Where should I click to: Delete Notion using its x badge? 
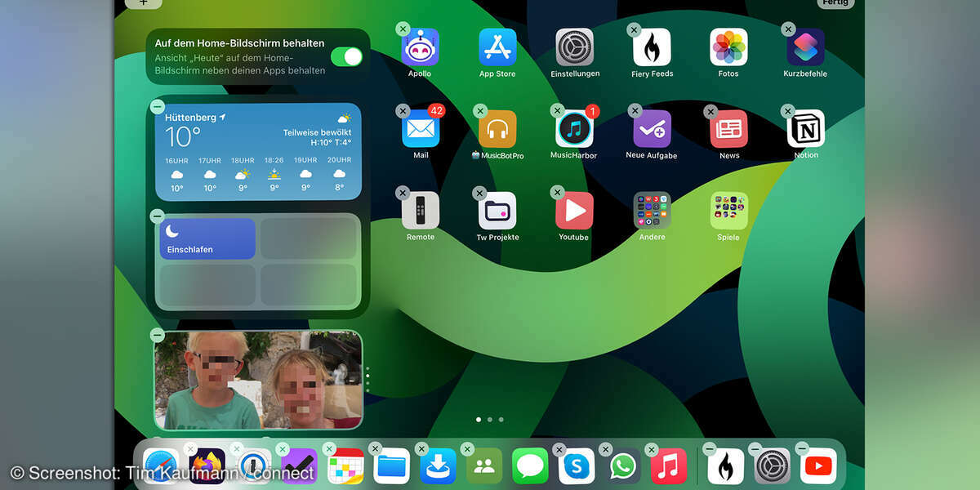coord(788,111)
